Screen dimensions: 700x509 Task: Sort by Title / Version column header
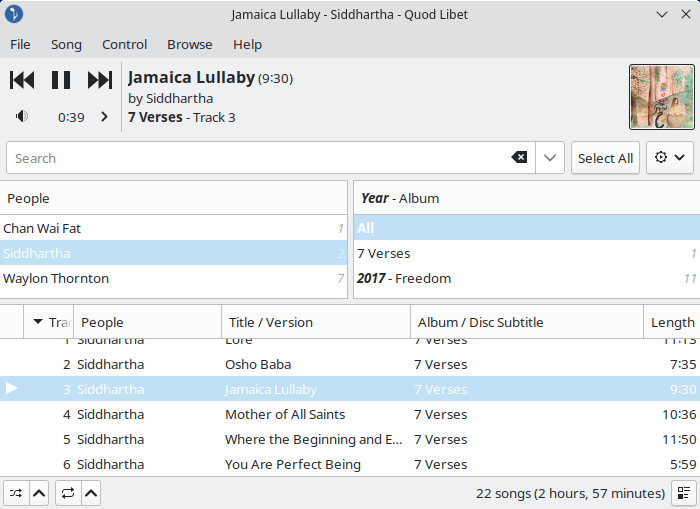(x=316, y=322)
